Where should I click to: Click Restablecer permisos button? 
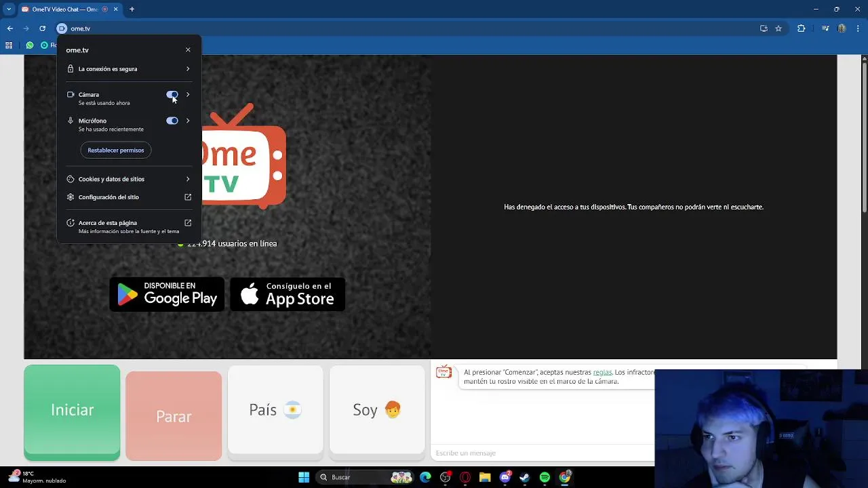click(116, 150)
